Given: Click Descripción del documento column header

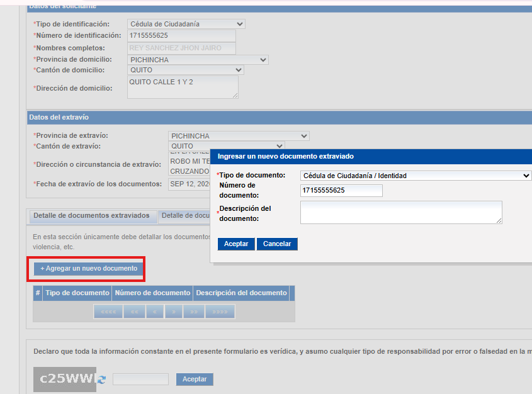Looking at the screenshot, I should coord(242,293).
